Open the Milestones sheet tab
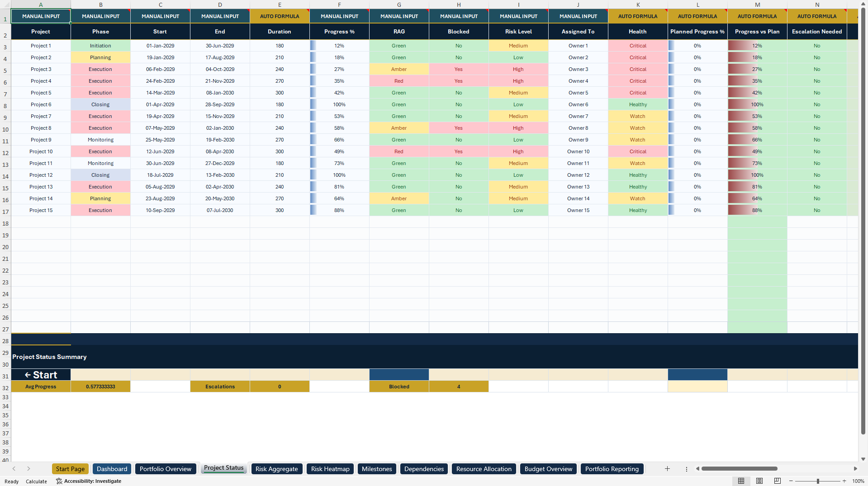This screenshot has width=868, height=486. 377,469
